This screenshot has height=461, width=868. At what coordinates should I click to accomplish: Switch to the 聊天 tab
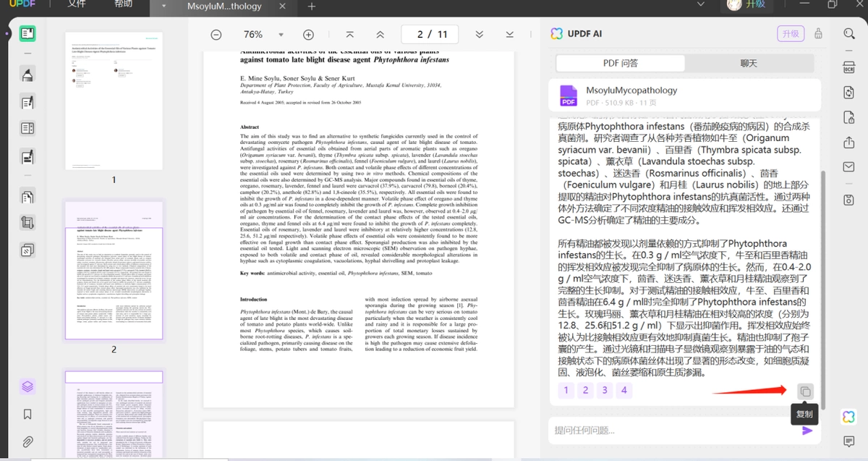[749, 64]
